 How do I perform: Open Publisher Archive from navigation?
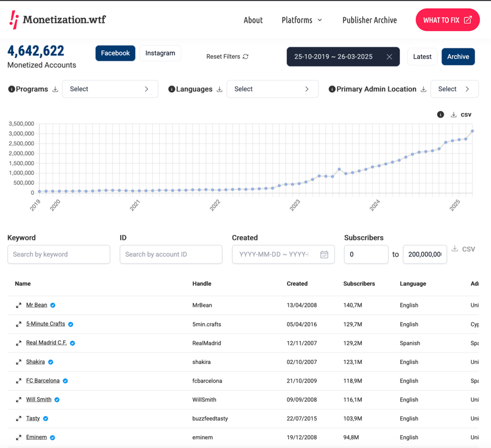point(370,20)
